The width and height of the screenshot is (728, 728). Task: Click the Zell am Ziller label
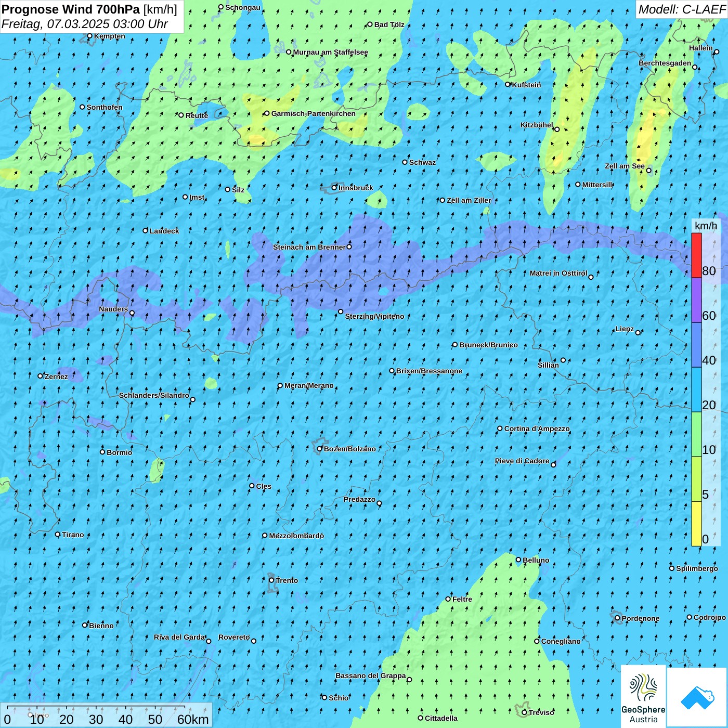[x=469, y=200]
